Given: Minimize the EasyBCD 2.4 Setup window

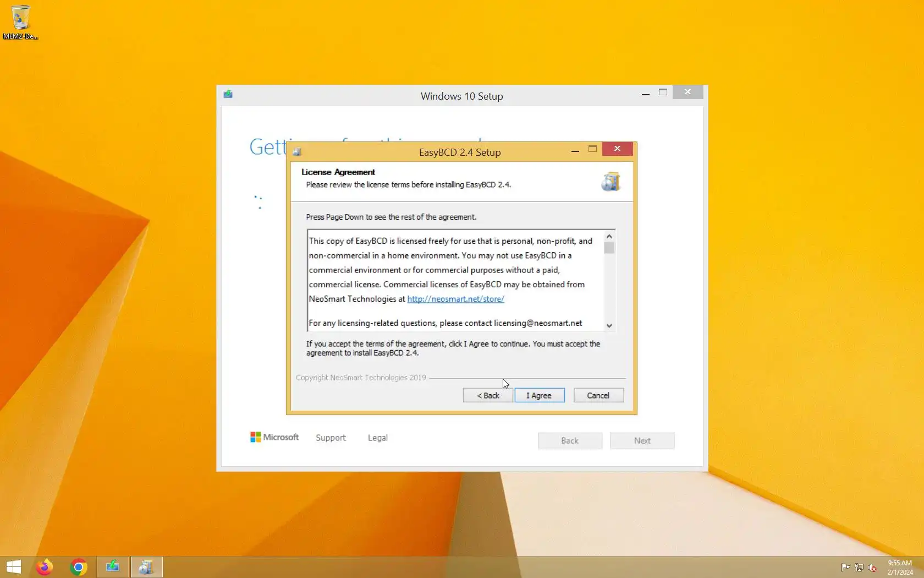Looking at the screenshot, I should pos(575,150).
